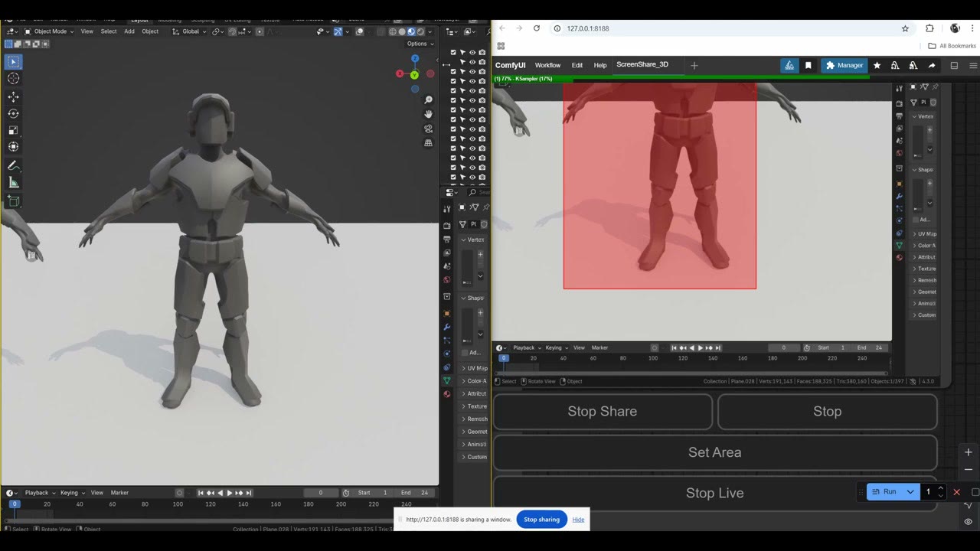980x551 pixels.
Task: Toggle snapping magnet in Blender header
Action: [x=232, y=31]
